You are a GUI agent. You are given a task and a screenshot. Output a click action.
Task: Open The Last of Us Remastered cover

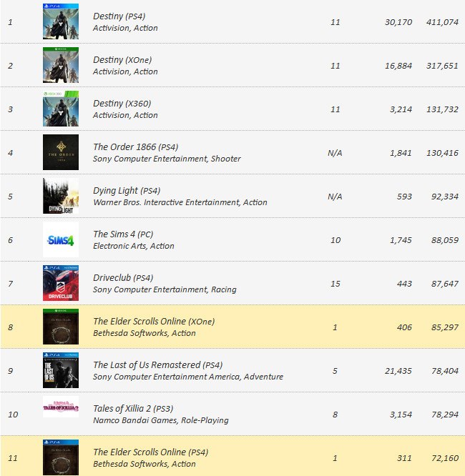(61, 370)
